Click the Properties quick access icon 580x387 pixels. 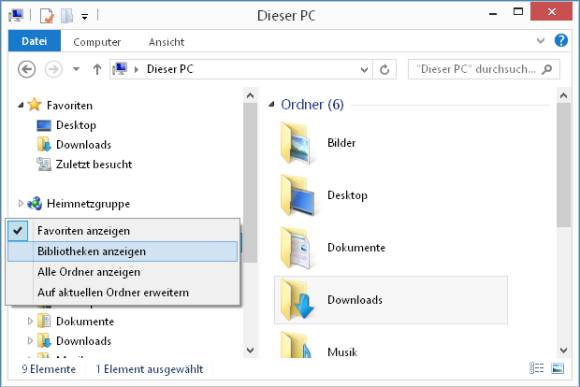click(47, 16)
